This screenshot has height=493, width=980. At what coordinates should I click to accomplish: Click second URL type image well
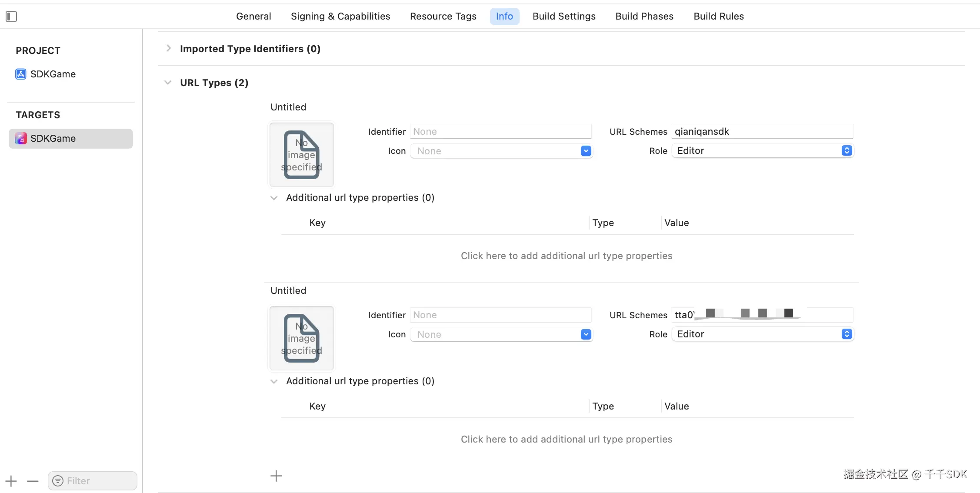tap(302, 338)
